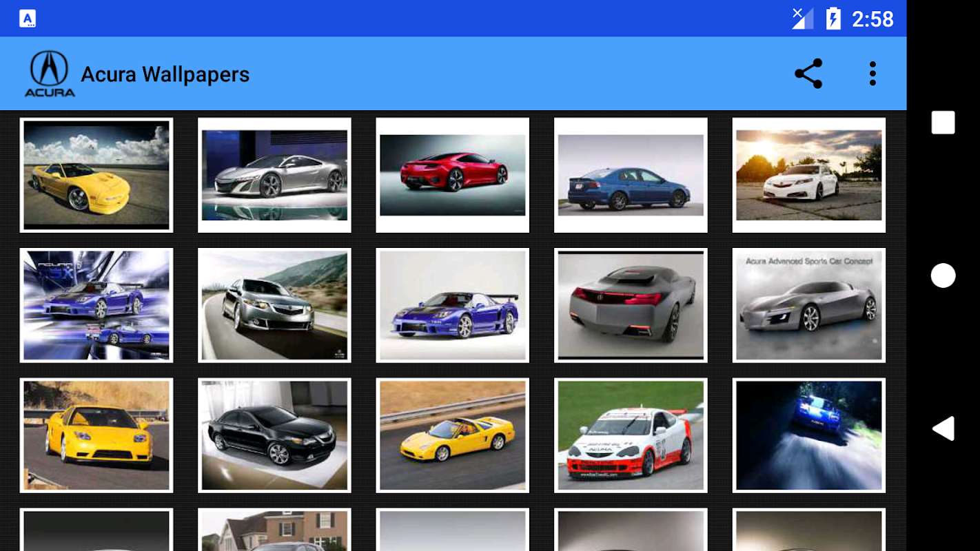Open the front-facing yellow car on track wallpaper
Image resolution: width=980 pixels, height=551 pixels.
click(x=96, y=435)
